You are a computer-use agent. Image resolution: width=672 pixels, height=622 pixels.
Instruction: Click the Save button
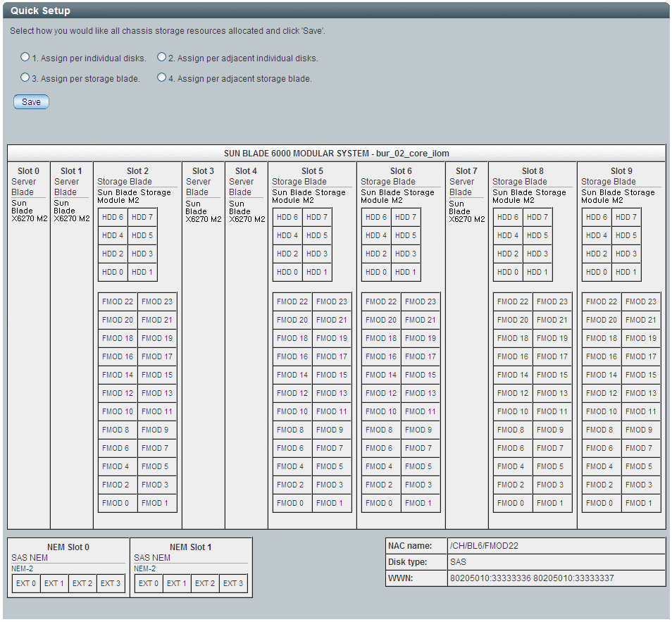point(31,102)
